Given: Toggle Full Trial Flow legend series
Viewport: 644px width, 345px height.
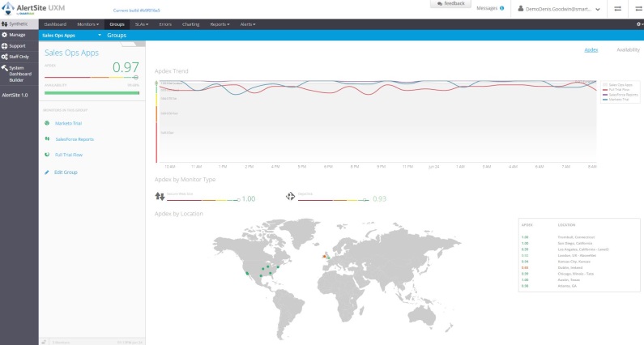Looking at the screenshot, I should pyautogui.click(x=616, y=90).
